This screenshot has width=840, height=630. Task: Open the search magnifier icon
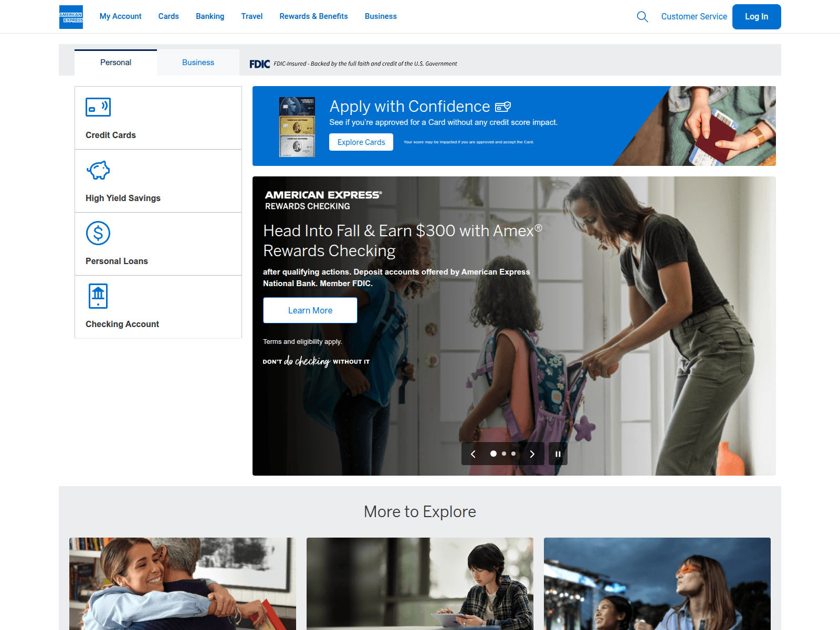642,17
